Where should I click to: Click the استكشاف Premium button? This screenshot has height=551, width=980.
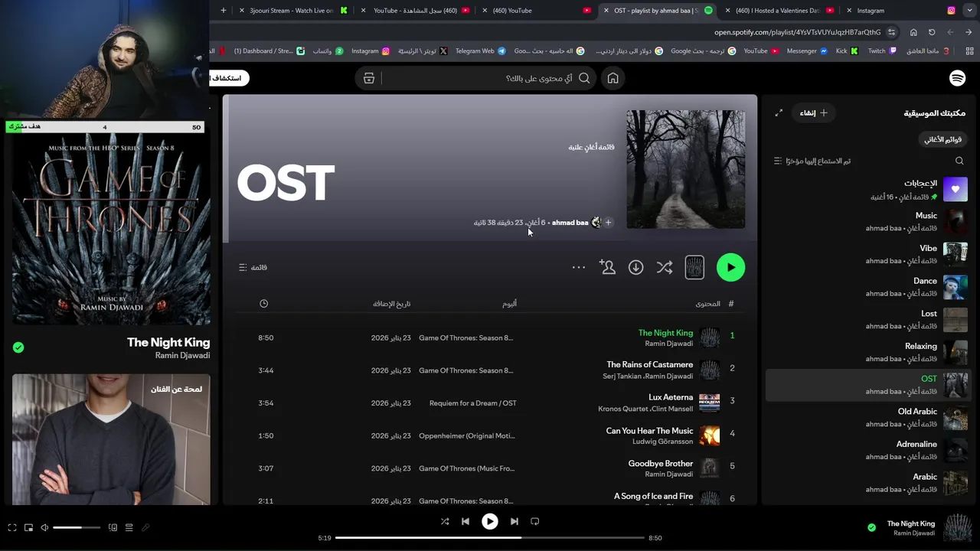229,78
